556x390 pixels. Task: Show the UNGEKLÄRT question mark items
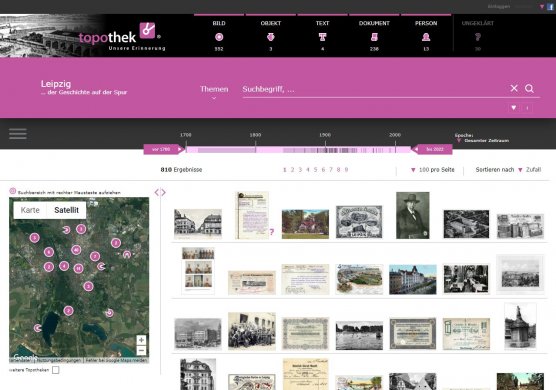(478, 37)
